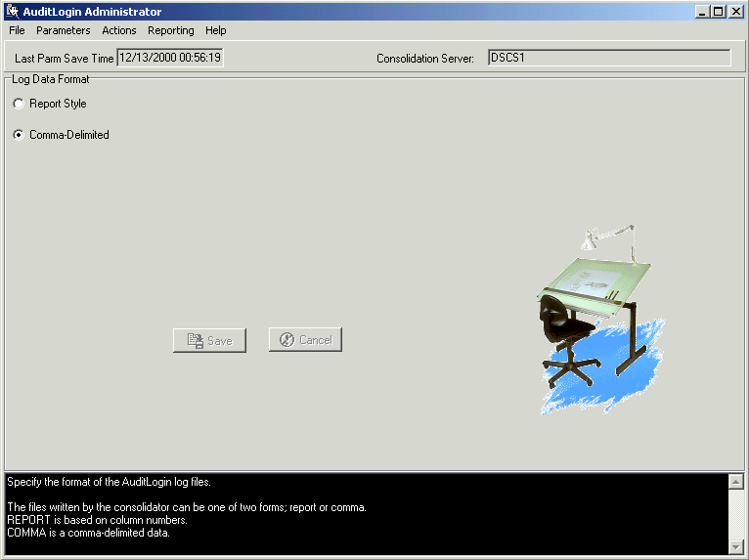Image resolution: width=749 pixels, height=560 pixels.
Task: Click the AuditLogin Administrator title bar icon
Action: pyautogui.click(x=13, y=12)
